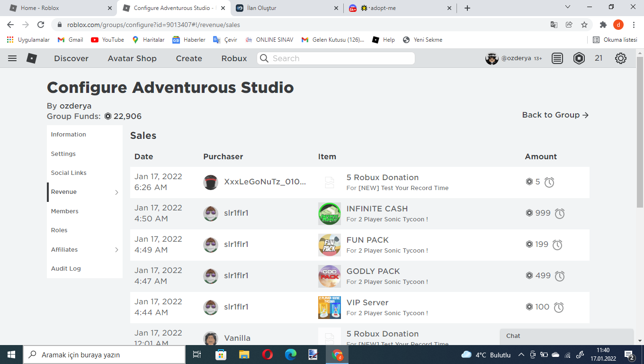The image size is (644, 364).
Task: Open the VIP Server item thumbnail
Action: pos(330,308)
